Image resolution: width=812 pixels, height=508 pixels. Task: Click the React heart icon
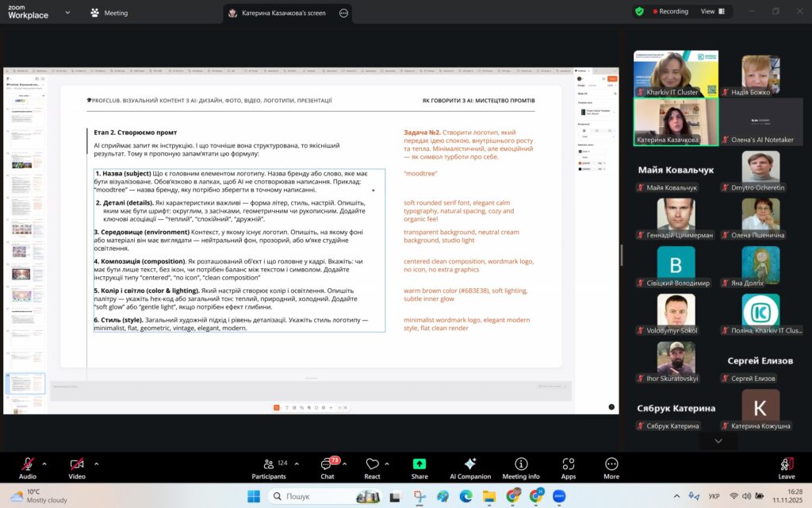click(x=372, y=464)
